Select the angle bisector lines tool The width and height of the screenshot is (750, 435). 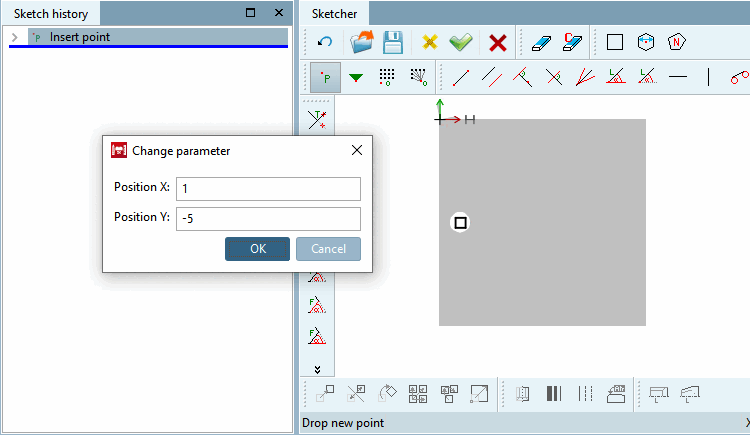pos(585,77)
